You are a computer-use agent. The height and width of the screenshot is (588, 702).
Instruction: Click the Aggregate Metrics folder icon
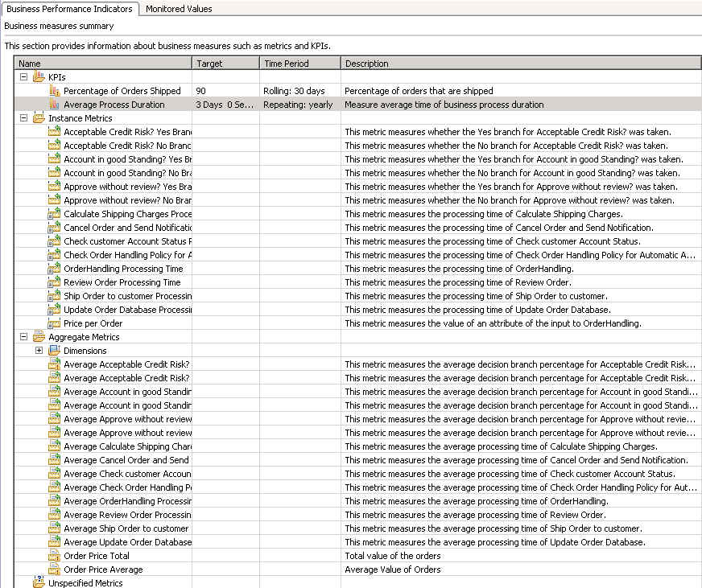pyautogui.click(x=39, y=337)
